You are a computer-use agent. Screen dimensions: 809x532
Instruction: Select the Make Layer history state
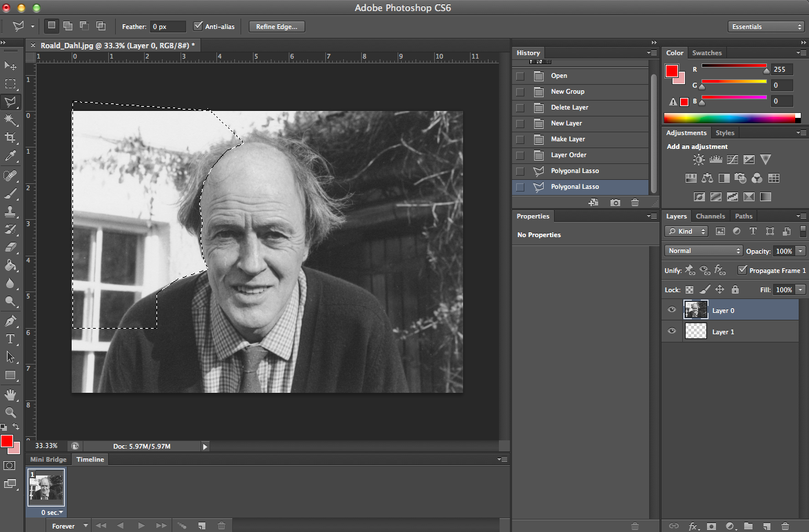(568, 139)
